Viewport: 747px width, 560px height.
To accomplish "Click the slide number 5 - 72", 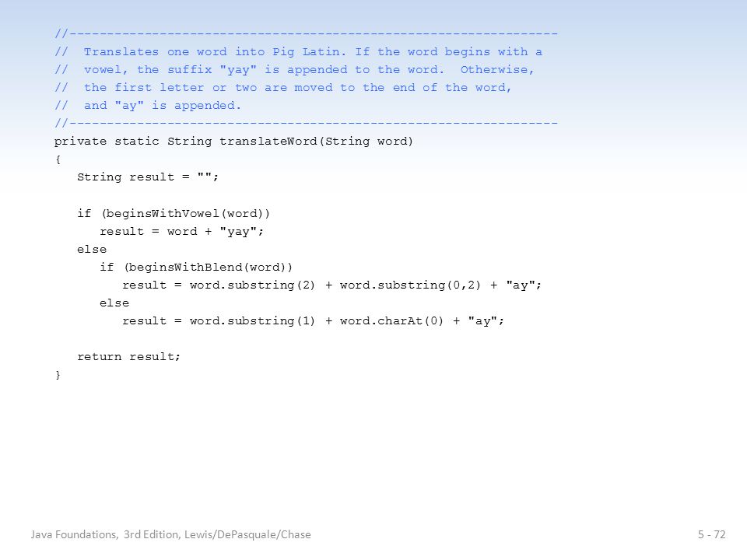I will point(712,535).
